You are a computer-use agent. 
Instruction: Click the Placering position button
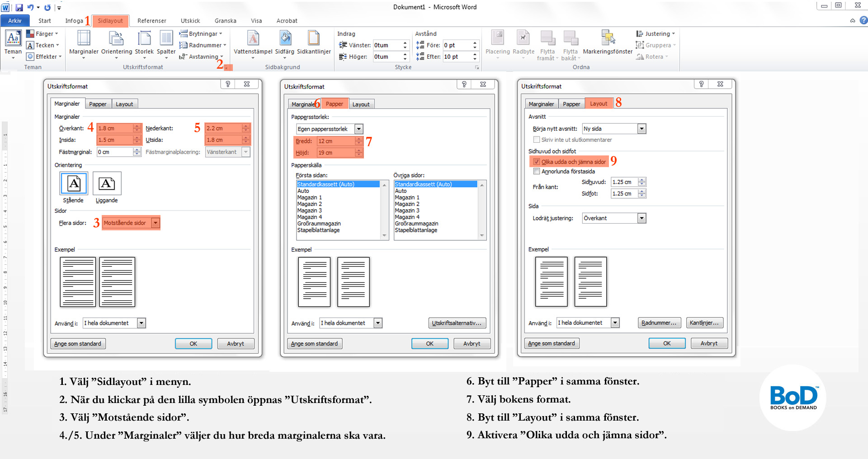click(498, 44)
